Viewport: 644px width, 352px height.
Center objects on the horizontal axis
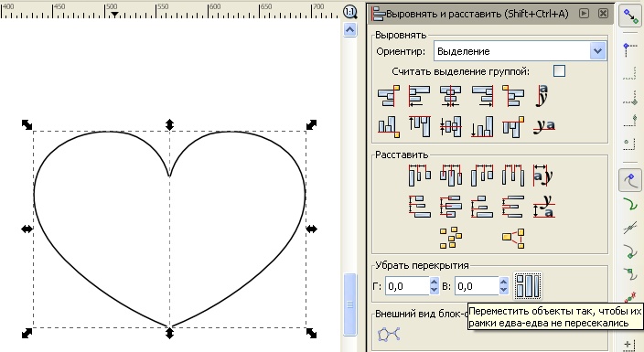click(451, 126)
